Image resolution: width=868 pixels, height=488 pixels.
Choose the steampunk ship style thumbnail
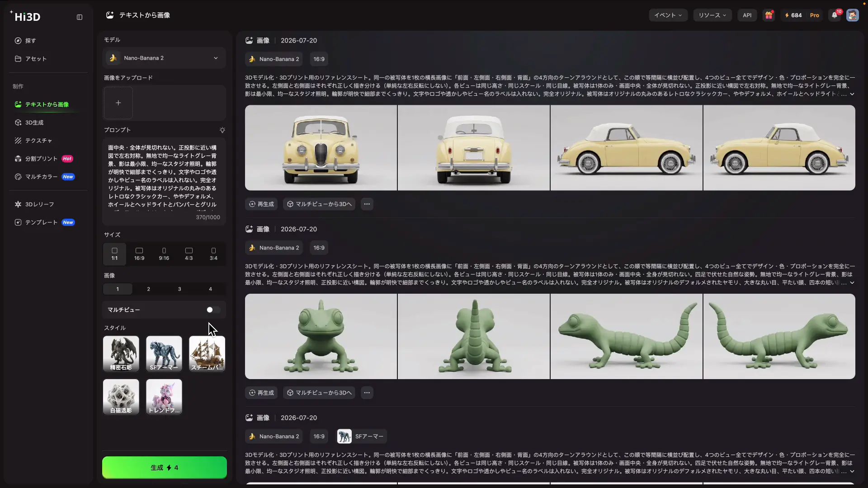click(x=207, y=354)
